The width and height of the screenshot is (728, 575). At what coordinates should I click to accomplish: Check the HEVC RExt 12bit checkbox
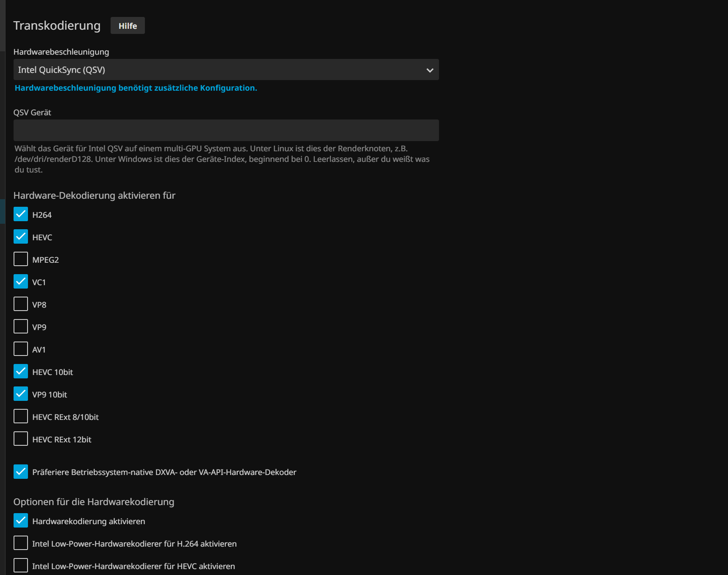click(21, 439)
